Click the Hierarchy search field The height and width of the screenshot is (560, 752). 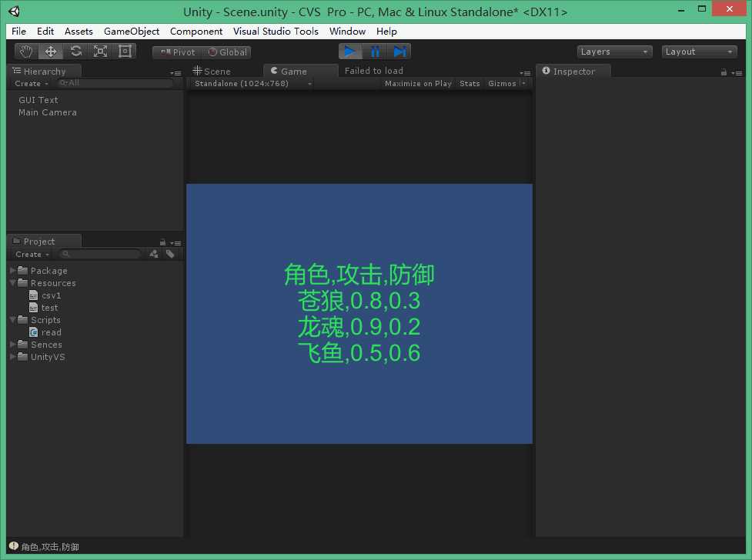point(115,83)
